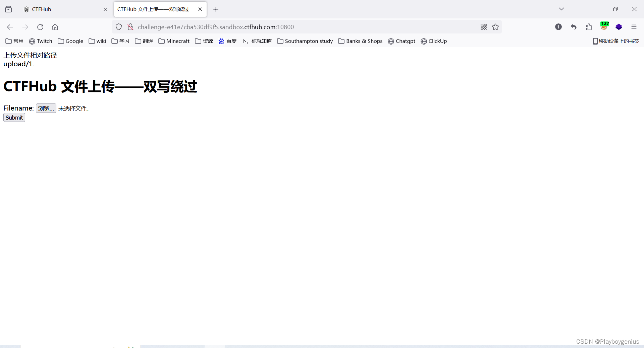Viewport: 644px width, 348px height.
Task: Open the extensions puzzle piece menu
Action: tap(589, 27)
